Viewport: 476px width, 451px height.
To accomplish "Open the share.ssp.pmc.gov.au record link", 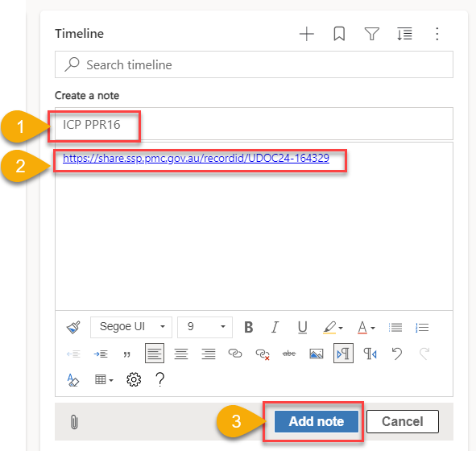I will click(196, 158).
